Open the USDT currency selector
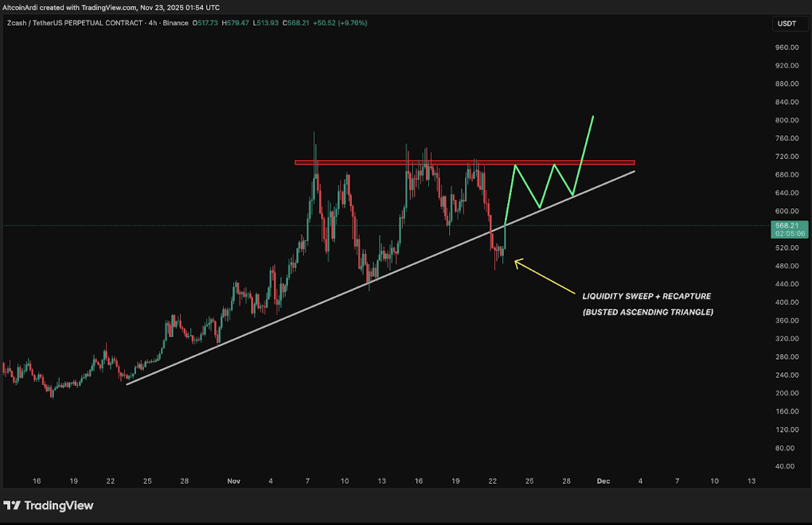 (x=786, y=24)
